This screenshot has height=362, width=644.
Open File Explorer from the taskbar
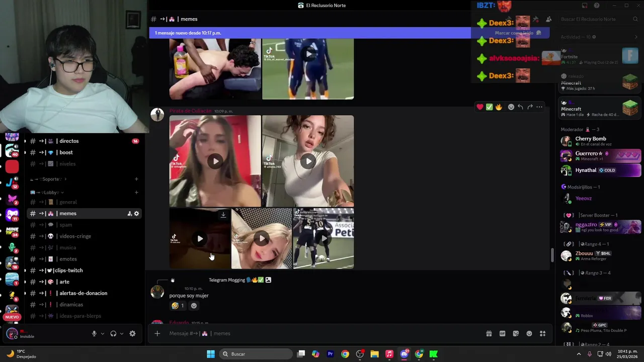pyautogui.click(x=374, y=354)
